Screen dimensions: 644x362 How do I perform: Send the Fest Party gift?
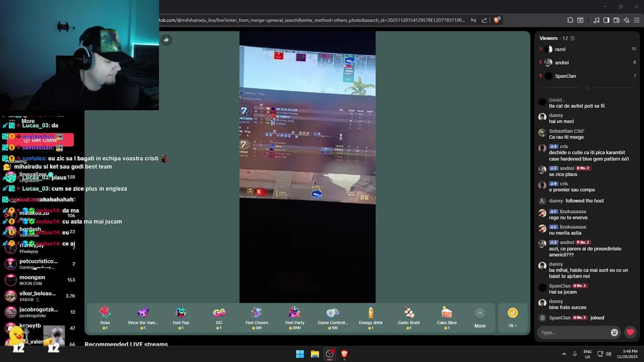point(295,318)
